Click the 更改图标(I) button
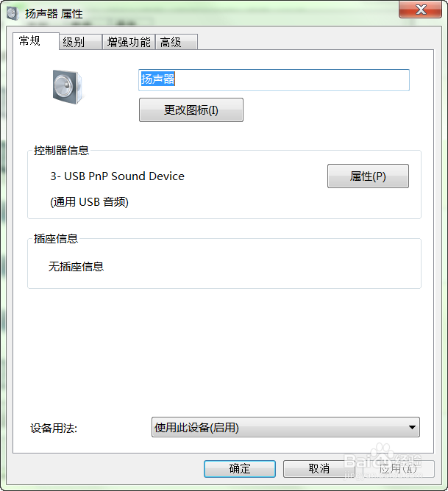Viewport: 448px width, 491px height. tap(191, 110)
